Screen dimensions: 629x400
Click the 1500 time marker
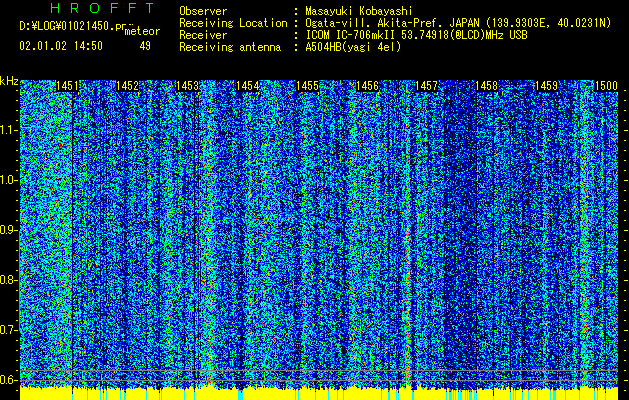click(x=606, y=86)
